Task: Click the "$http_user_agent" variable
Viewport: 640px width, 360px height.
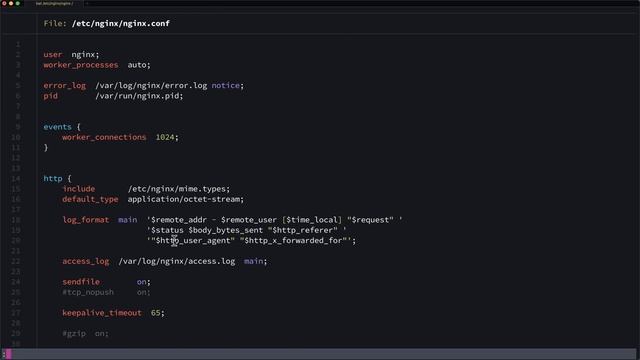Action: [x=193, y=240]
